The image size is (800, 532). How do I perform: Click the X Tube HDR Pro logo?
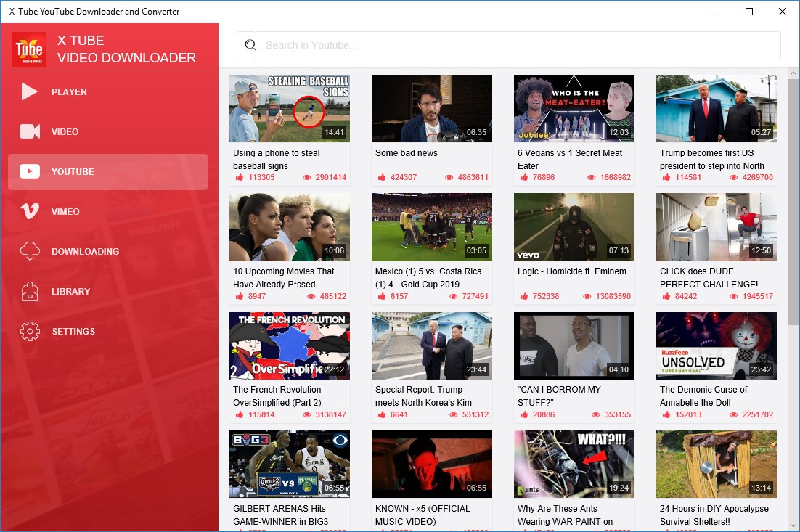[x=29, y=49]
